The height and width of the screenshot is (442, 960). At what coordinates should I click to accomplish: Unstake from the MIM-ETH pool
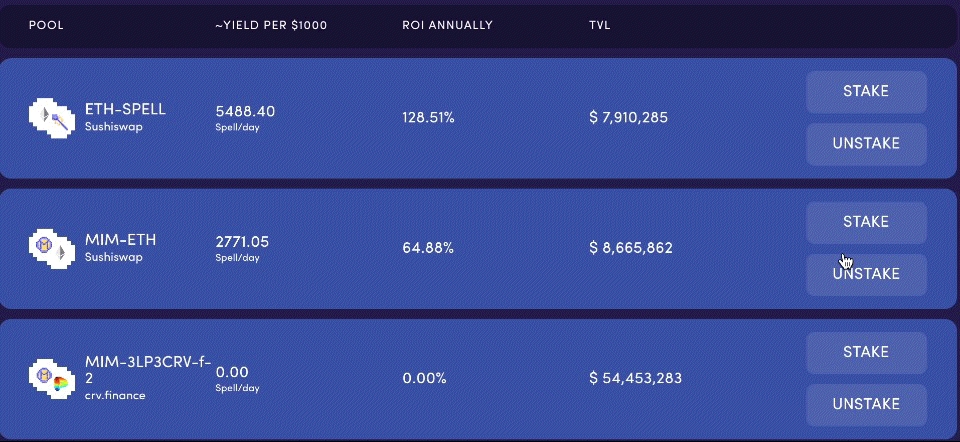click(866, 274)
